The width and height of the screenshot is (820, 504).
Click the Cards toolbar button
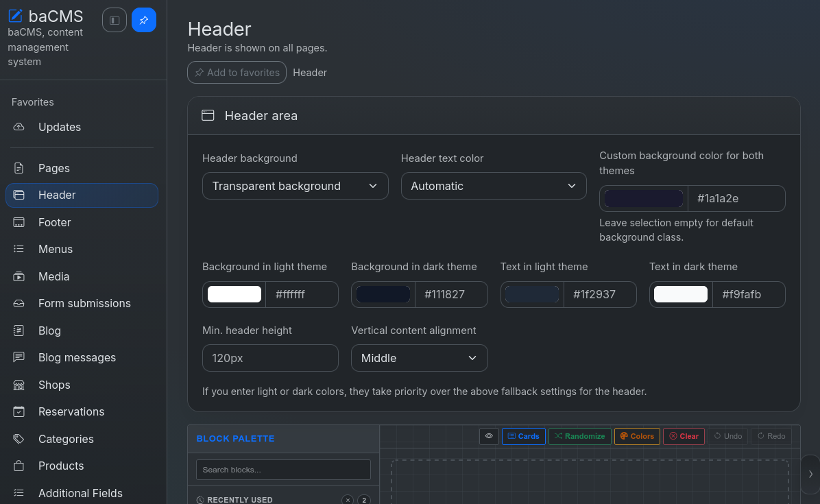[x=524, y=436]
